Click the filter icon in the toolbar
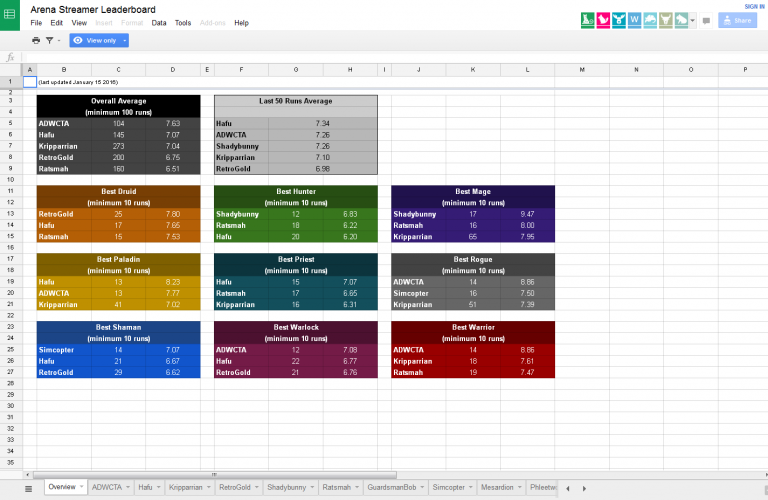 pyautogui.click(x=48, y=40)
